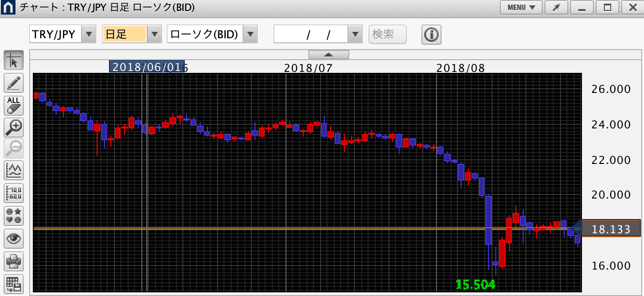Click the green 15.504 low price label
The width and height of the screenshot is (644, 296).
click(x=475, y=285)
